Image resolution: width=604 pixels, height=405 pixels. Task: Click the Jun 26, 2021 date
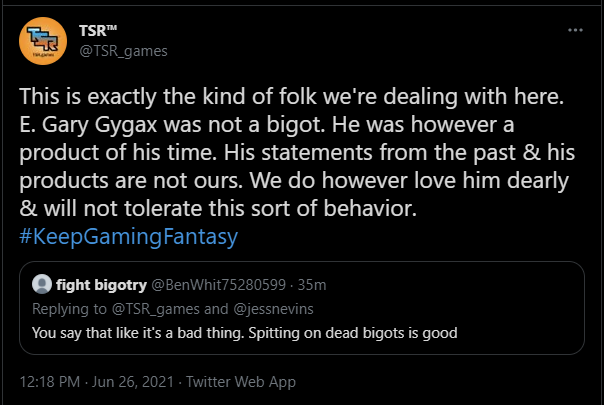click(x=133, y=381)
